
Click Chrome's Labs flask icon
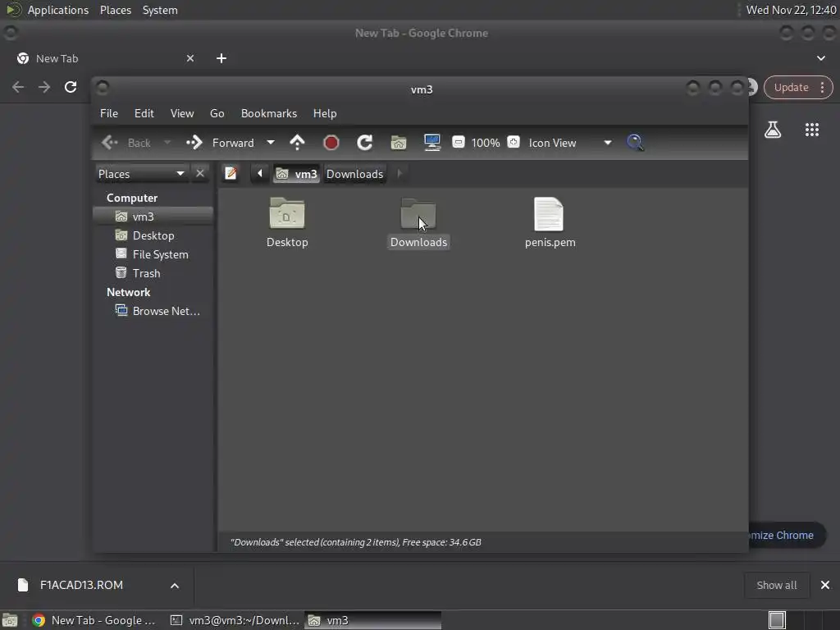pyautogui.click(x=773, y=129)
